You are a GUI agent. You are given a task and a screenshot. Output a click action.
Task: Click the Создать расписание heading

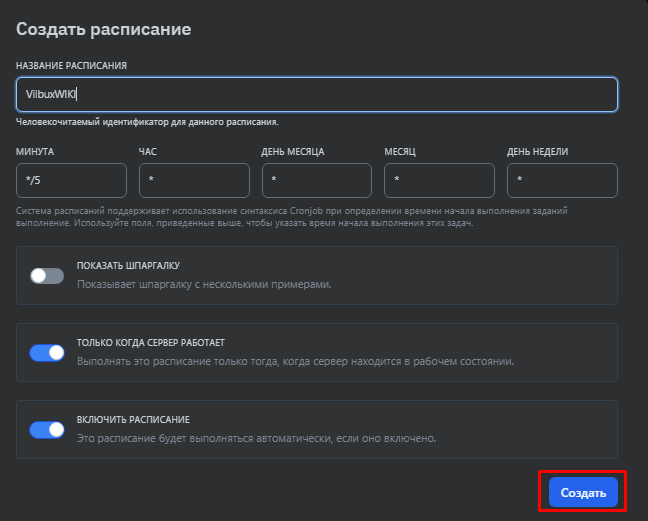(x=103, y=29)
